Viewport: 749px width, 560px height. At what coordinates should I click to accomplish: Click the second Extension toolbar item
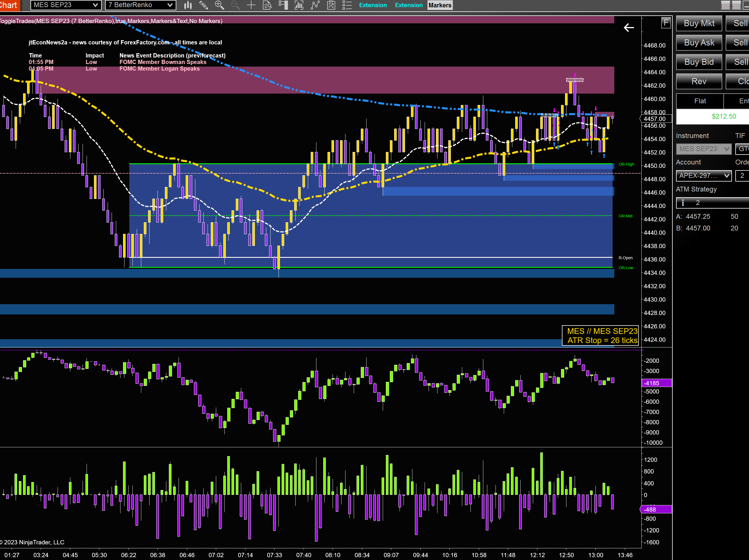[x=409, y=5]
